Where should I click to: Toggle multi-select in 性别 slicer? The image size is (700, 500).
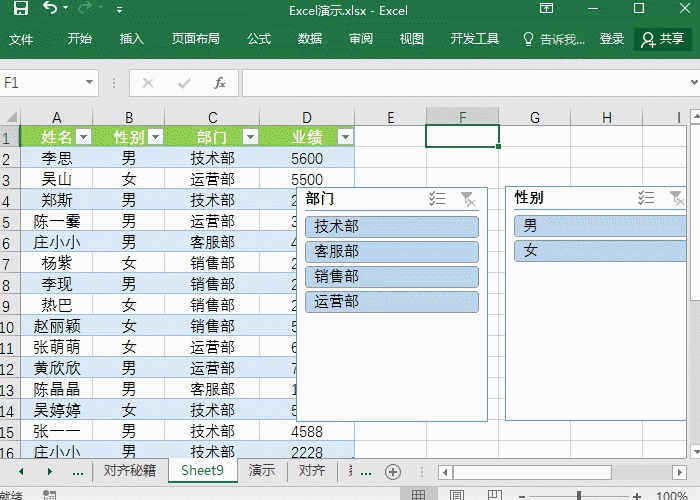point(646,198)
